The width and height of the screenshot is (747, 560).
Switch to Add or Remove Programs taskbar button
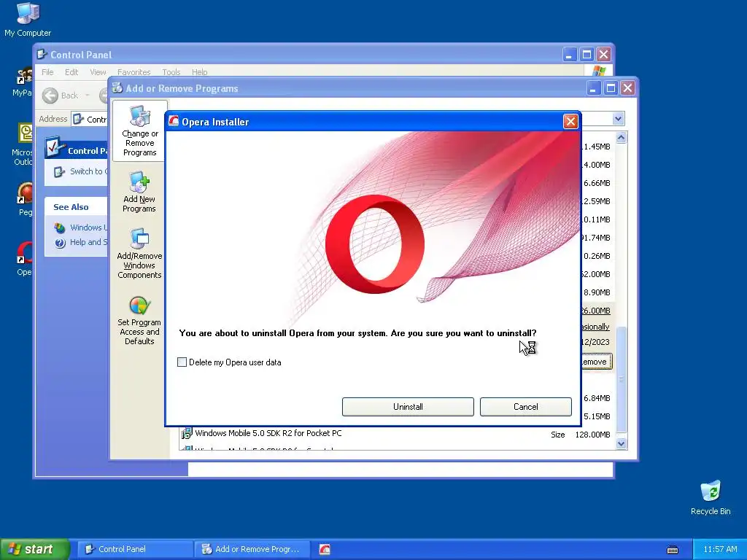point(252,549)
